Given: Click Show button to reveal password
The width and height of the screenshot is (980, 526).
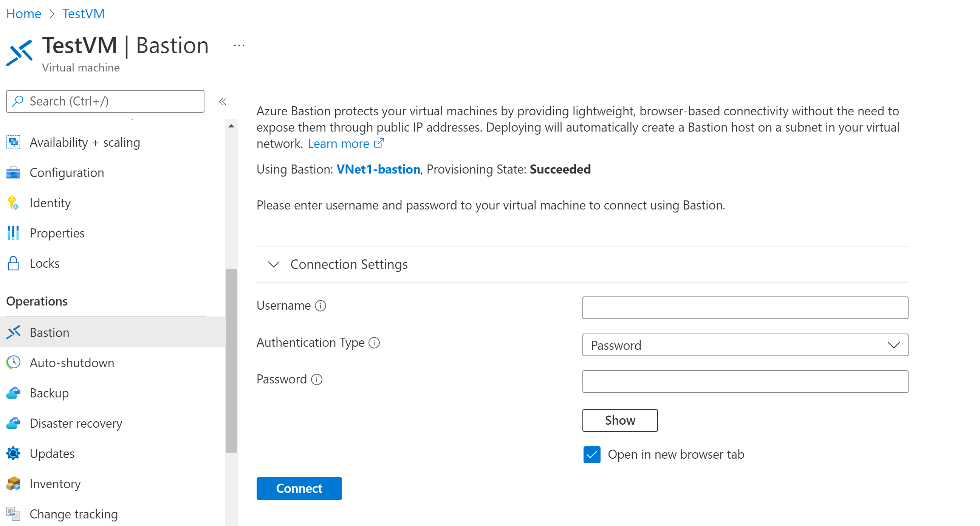Looking at the screenshot, I should [x=620, y=420].
